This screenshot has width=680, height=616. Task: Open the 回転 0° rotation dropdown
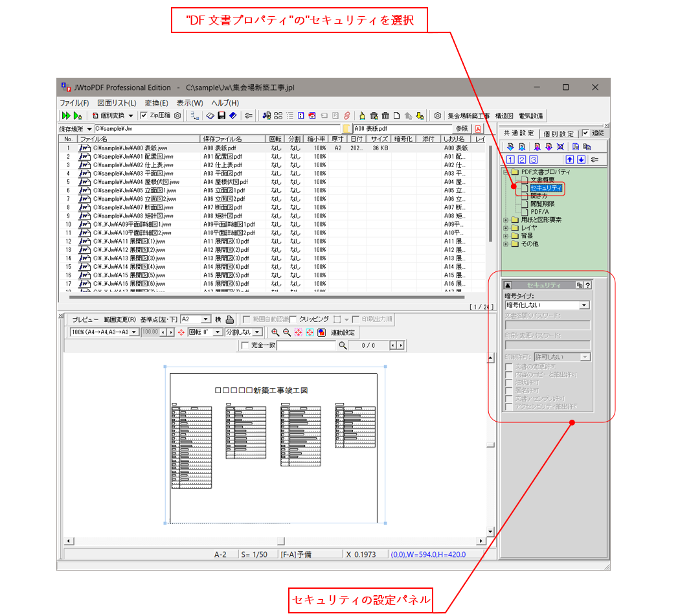coord(218,332)
